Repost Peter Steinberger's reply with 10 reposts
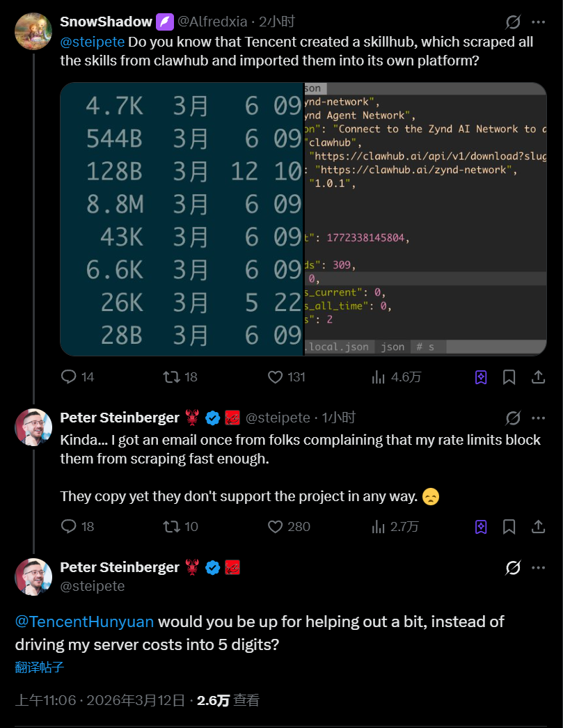 171,526
